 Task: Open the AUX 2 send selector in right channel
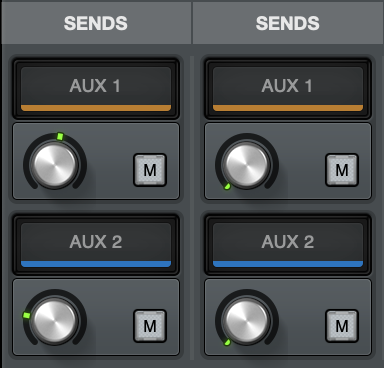pyautogui.click(x=288, y=245)
